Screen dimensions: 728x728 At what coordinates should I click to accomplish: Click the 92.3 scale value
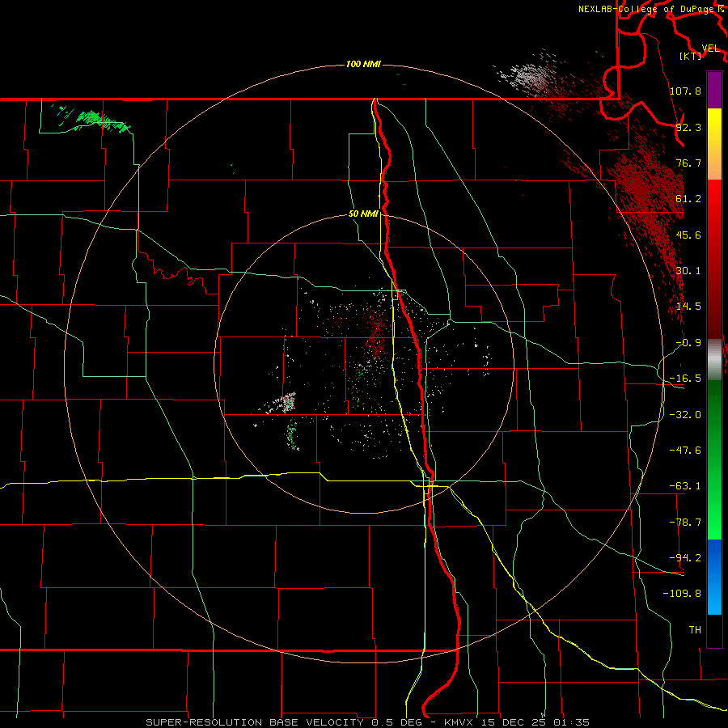pyautogui.click(x=688, y=127)
